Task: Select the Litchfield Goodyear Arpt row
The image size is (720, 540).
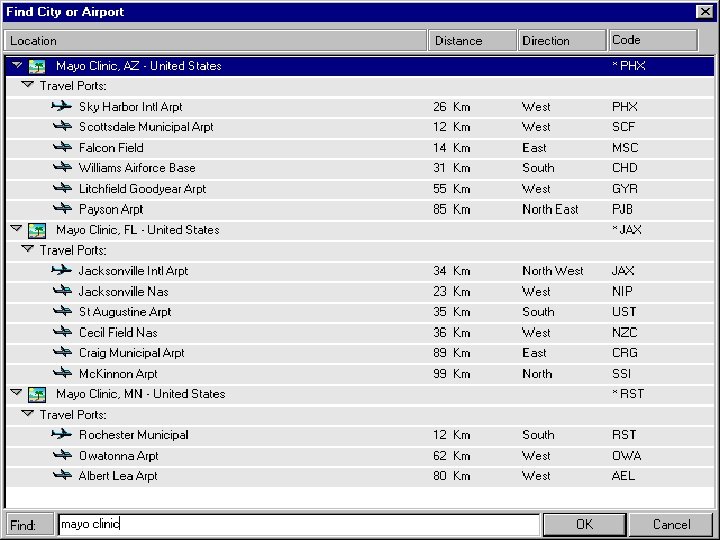Action: [360, 189]
